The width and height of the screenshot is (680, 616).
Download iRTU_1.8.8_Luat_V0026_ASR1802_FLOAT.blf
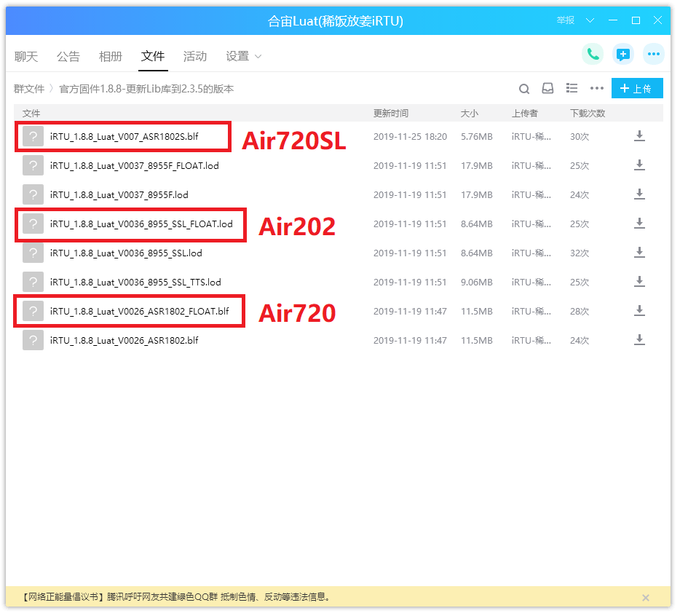(x=639, y=311)
